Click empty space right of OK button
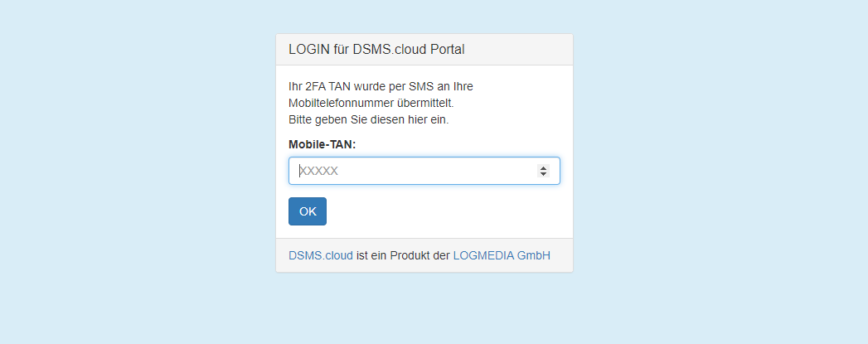Viewport: 868px width, 344px height. click(448, 211)
